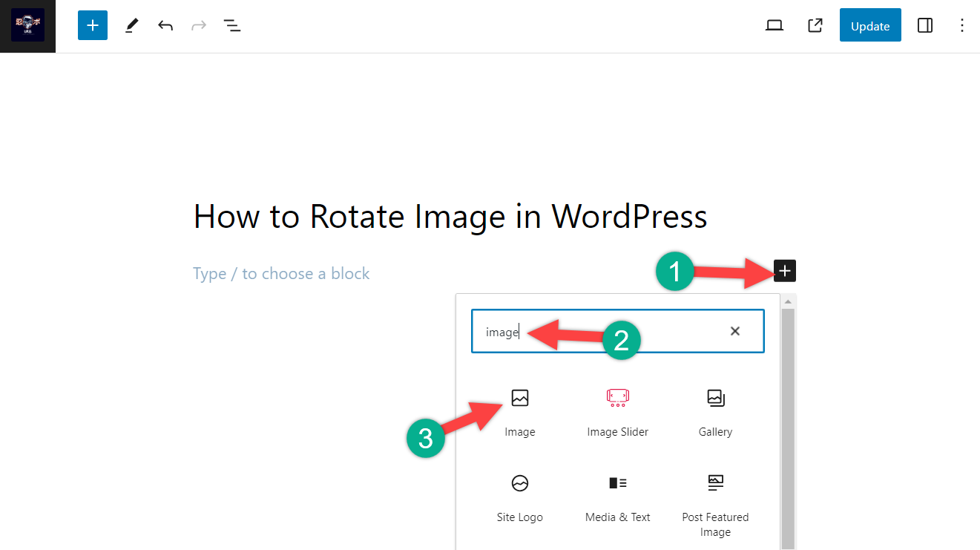
Task: Toggle the Settings sidebar panel
Action: [x=925, y=26]
